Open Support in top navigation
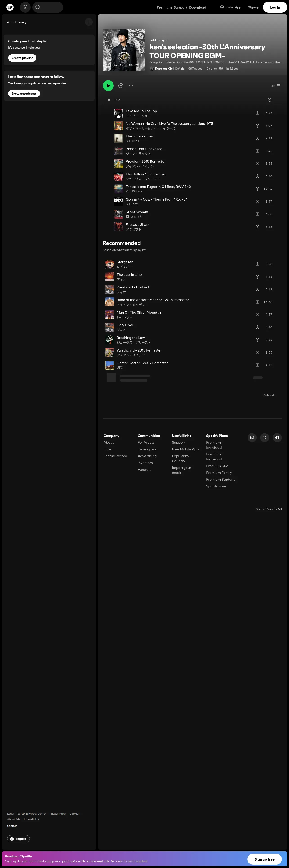 [180, 7]
